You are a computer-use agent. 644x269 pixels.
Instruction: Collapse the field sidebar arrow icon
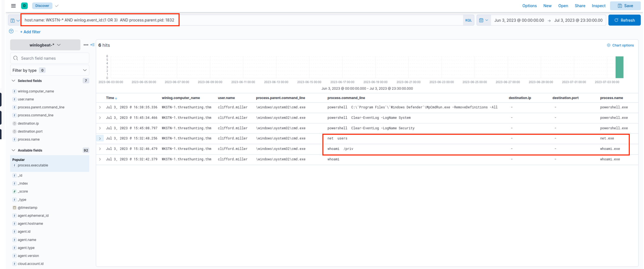coord(92,45)
